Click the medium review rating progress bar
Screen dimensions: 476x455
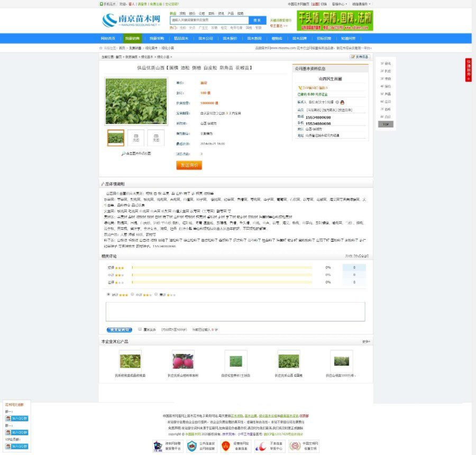pos(222,275)
